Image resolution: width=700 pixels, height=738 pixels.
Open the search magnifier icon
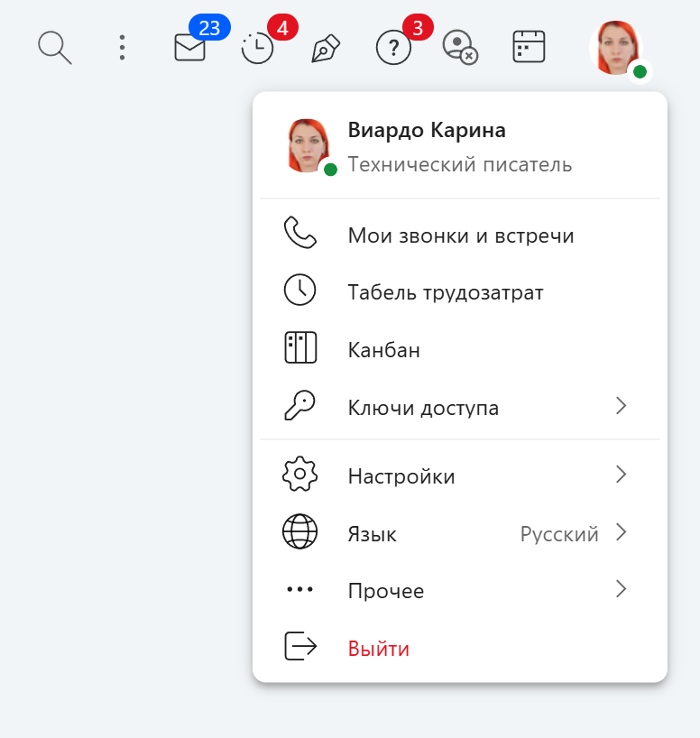55,48
